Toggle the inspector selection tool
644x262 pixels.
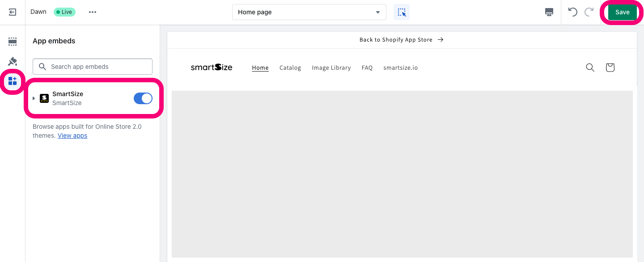[402, 12]
